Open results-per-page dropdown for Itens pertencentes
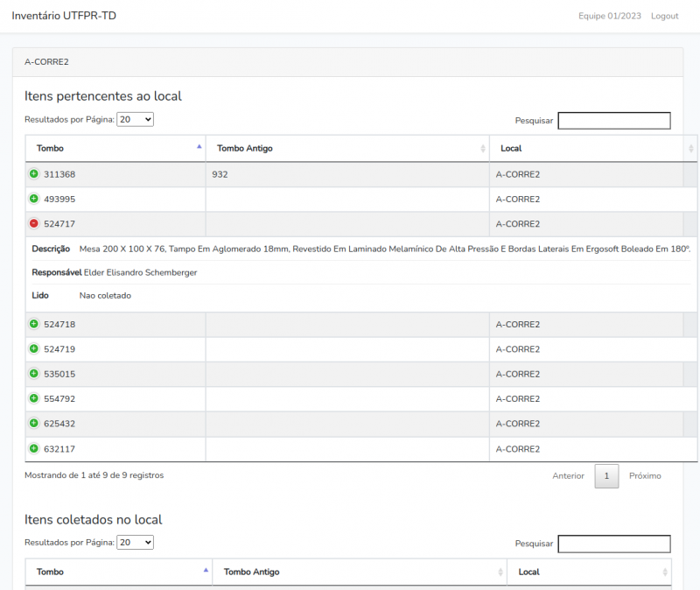Image resolution: width=700 pixels, height=590 pixels. pyautogui.click(x=135, y=119)
